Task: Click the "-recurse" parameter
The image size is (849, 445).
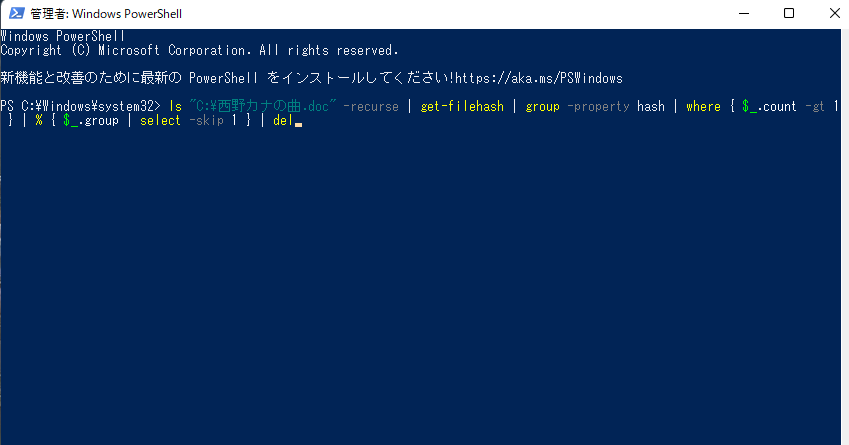Action: 371,106
